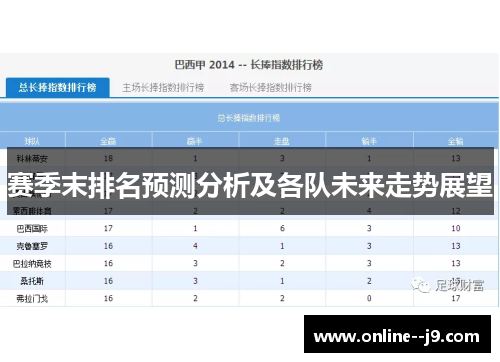Click 巴西国际's 全赢 value 17
Screen dimensions: 500x362
pyautogui.click(x=108, y=228)
